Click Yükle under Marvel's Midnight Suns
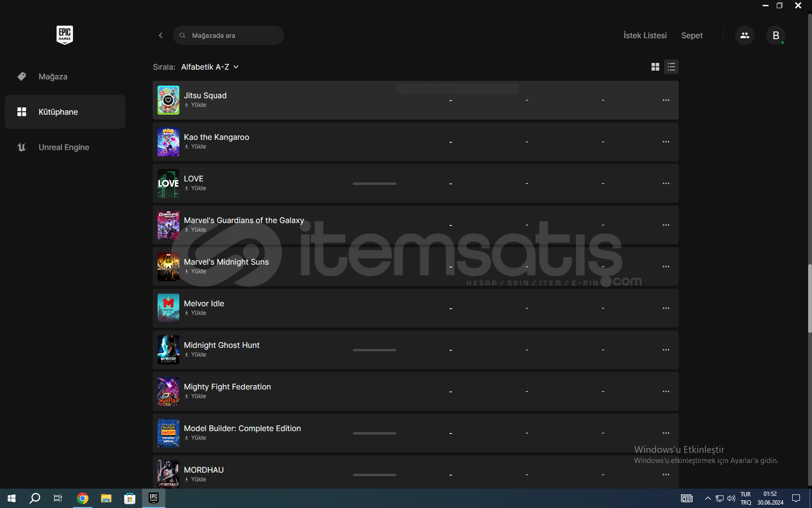This screenshot has width=812, height=508. (x=195, y=271)
